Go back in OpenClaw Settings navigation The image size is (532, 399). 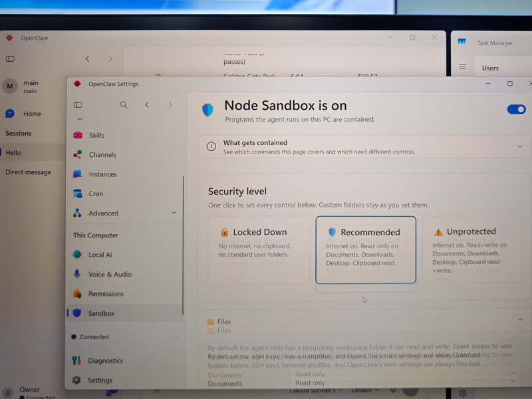(147, 105)
